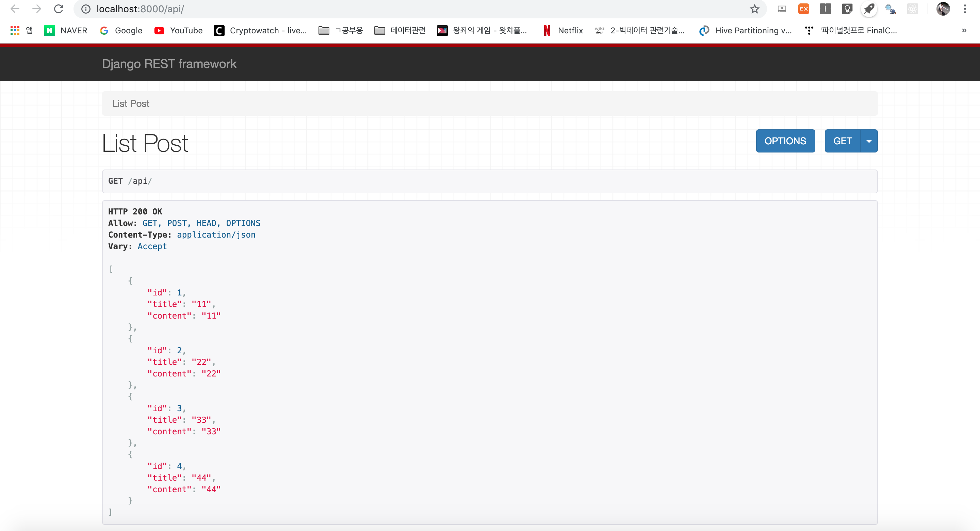Viewport: 980px width, 531px height.
Task: Click the user profile avatar
Action: 943,9
